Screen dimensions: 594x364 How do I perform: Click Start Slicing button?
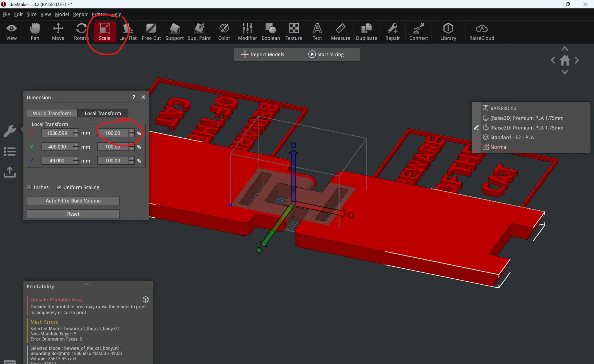tap(326, 54)
